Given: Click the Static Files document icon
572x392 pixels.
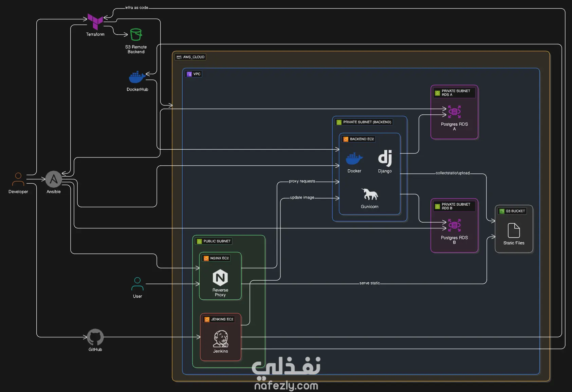Looking at the screenshot, I should (514, 230).
